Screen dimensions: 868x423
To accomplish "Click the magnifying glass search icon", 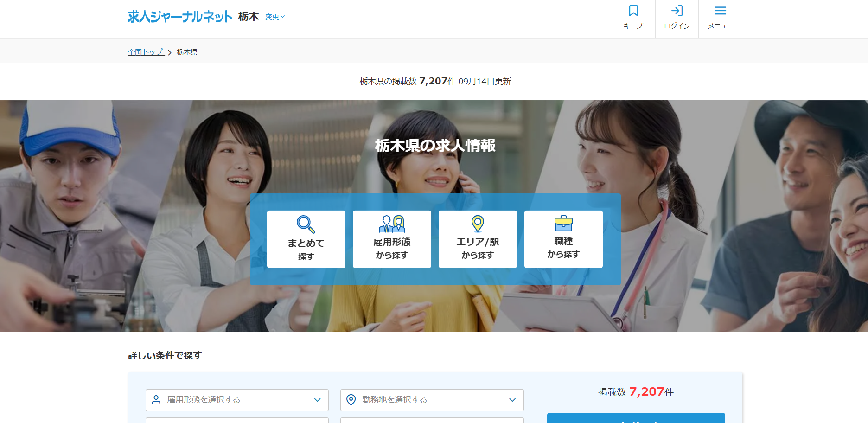I will pos(306,224).
